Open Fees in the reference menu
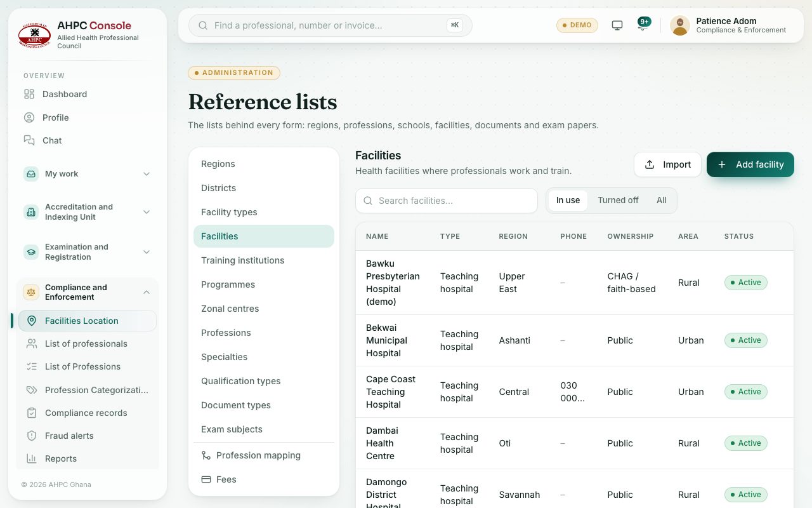812x508 pixels. (264, 479)
